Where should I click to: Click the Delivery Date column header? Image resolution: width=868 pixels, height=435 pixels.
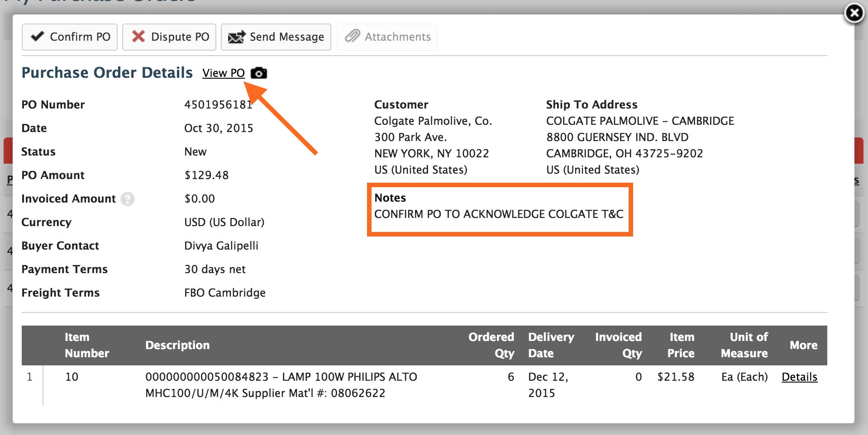[551, 345]
